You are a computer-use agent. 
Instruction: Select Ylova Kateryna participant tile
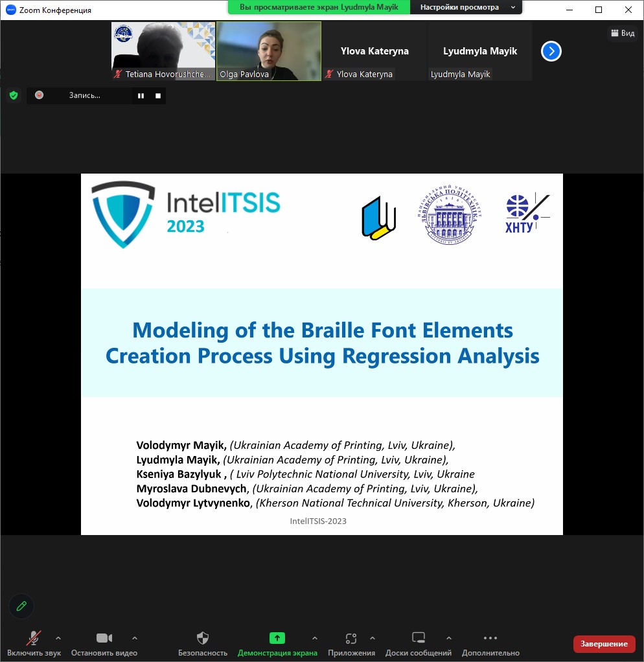[x=374, y=51]
